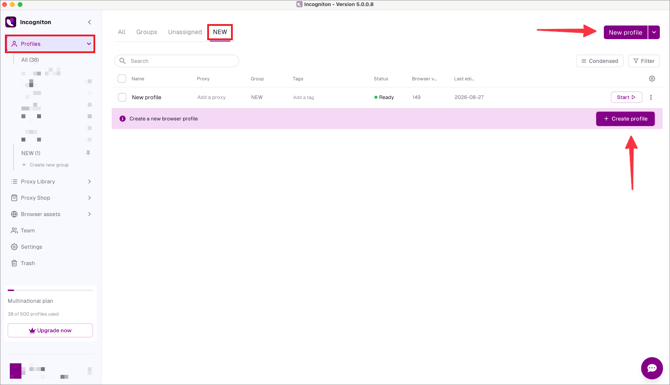Viewport: 670px width, 385px height.
Task: Click the plan usage progress bar
Action: point(50,290)
